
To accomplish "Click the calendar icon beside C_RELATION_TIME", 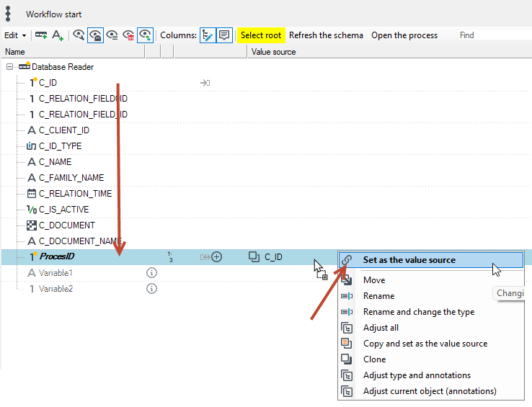I will pyautogui.click(x=32, y=194).
